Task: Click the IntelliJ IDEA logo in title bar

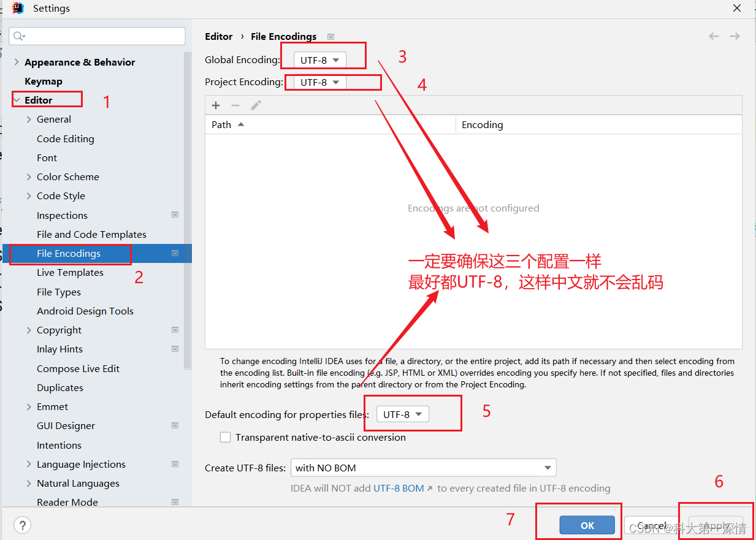Action: point(18,8)
